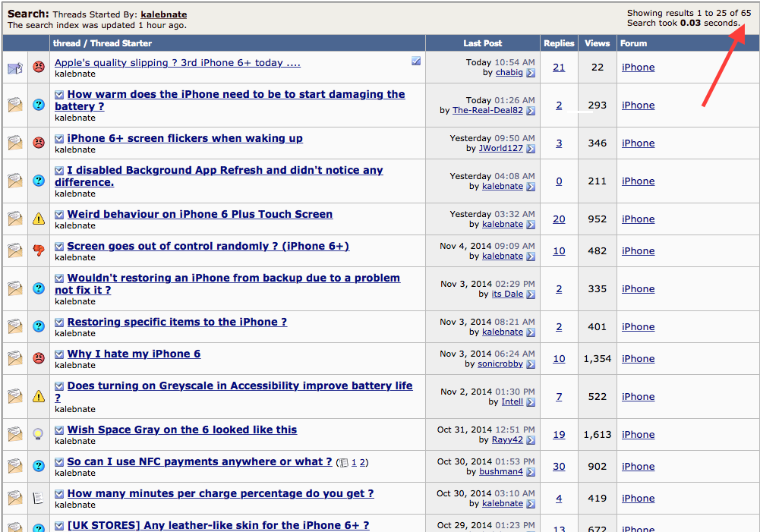Open user bushman4's profile link
Image resolution: width=760 pixels, height=532 pixels.
point(500,471)
